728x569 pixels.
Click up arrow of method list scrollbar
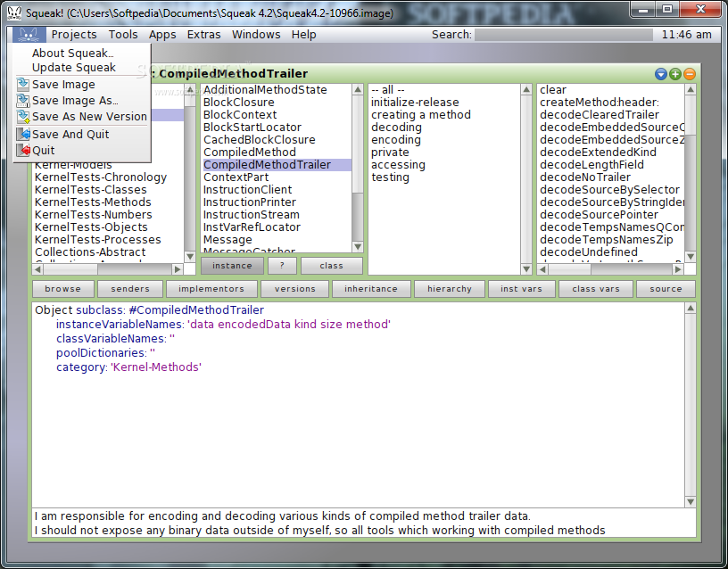click(691, 89)
